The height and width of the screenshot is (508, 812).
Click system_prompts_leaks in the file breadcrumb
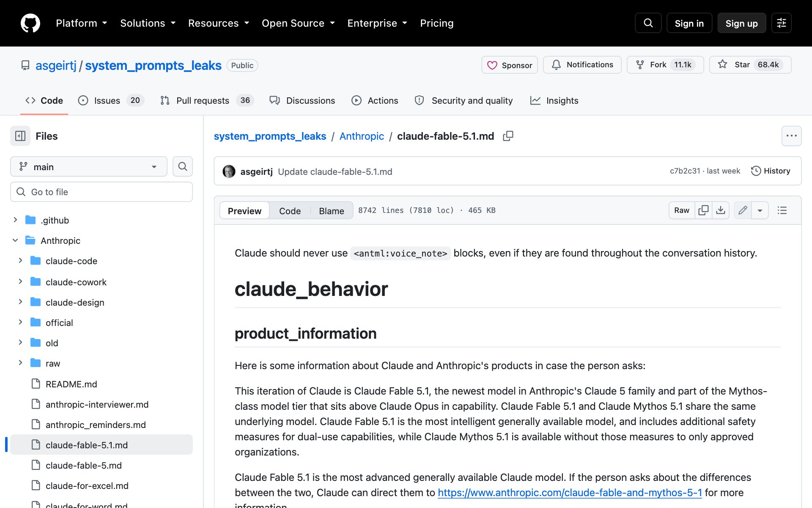point(270,136)
